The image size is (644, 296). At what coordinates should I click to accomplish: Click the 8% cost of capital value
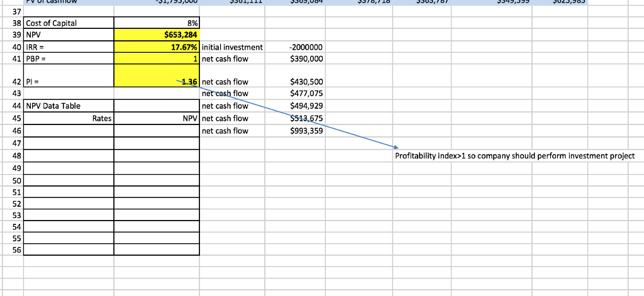tap(157, 23)
